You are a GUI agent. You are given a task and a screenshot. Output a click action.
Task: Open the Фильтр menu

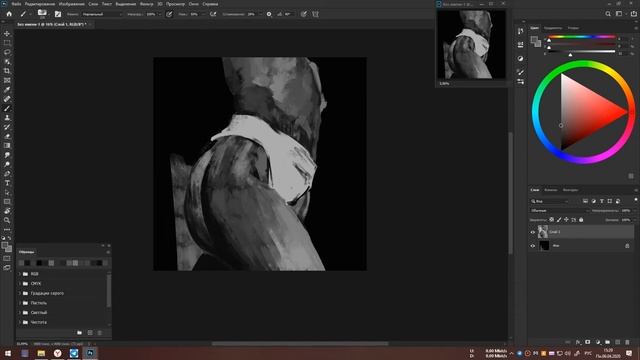click(x=147, y=4)
